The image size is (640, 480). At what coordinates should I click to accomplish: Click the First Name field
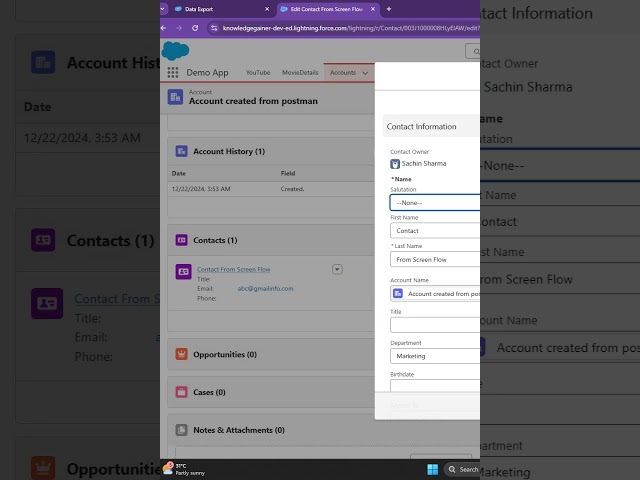click(x=435, y=231)
